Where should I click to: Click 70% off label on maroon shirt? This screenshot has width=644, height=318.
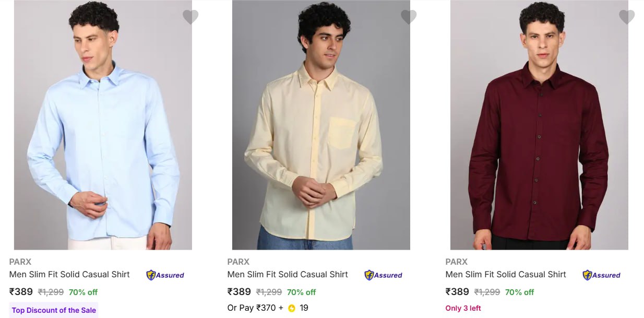pyautogui.click(x=519, y=292)
